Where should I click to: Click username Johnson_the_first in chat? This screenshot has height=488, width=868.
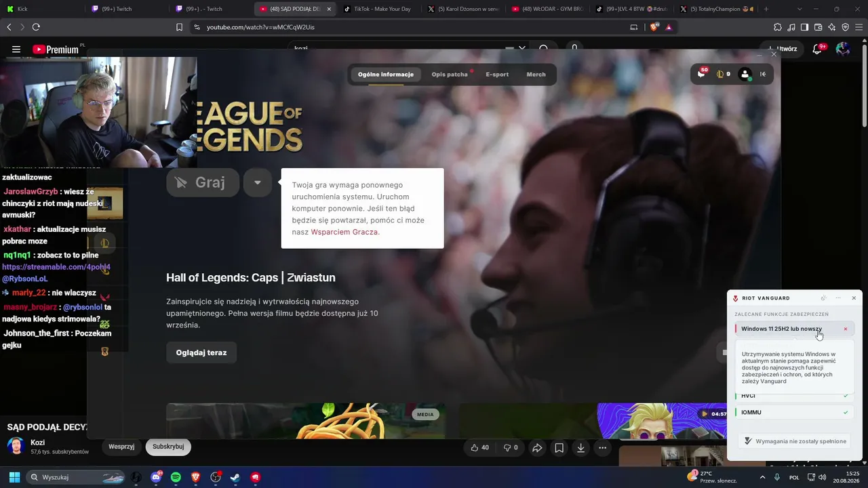pyautogui.click(x=37, y=333)
